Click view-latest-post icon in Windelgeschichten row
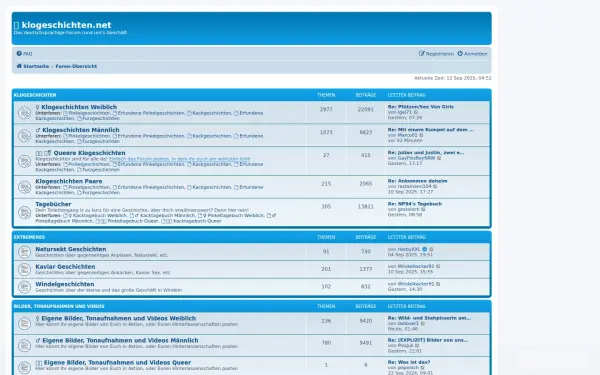The width and height of the screenshot is (600, 375). tap(438, 284)
